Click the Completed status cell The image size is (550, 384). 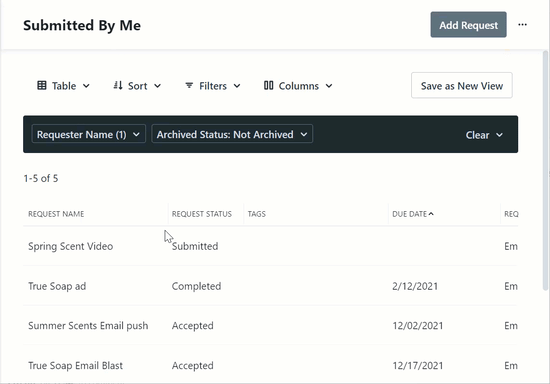196,286
